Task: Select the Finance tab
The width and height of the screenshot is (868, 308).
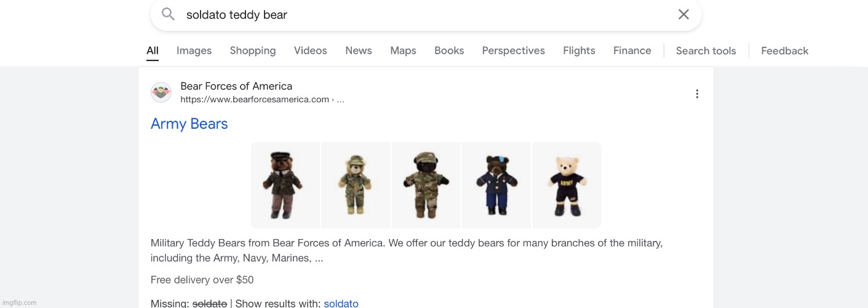Action: point(632,51)
